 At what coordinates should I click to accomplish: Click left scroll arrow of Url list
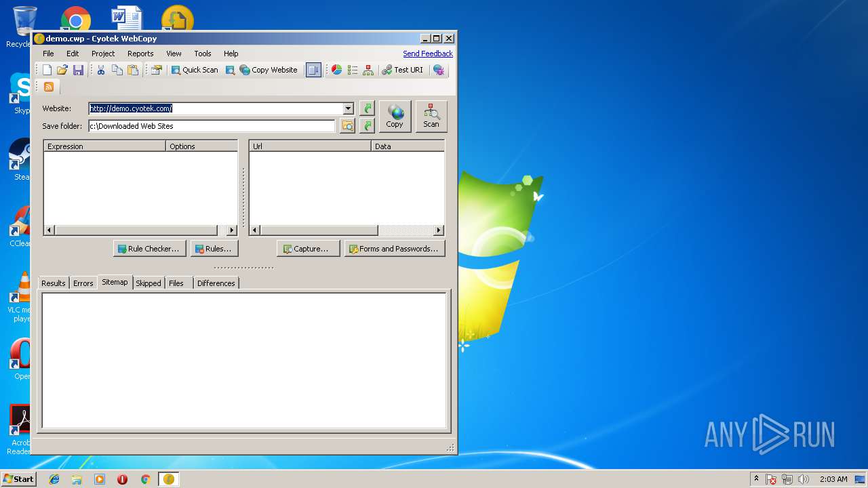point(255,230)
